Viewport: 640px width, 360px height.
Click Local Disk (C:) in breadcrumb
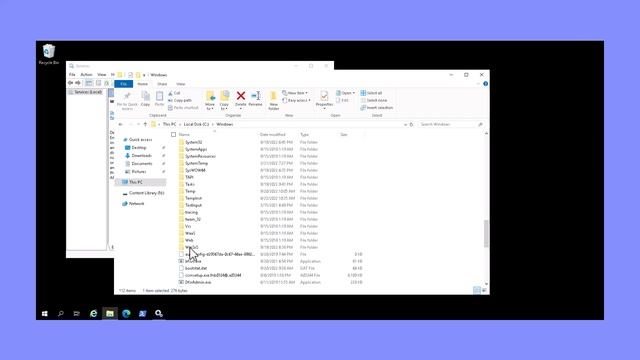tap(196, 124)
